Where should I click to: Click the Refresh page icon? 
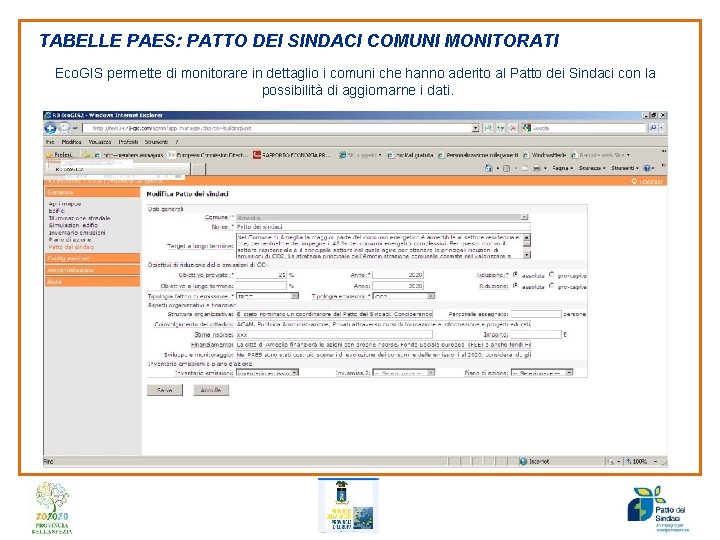[501, 128]
